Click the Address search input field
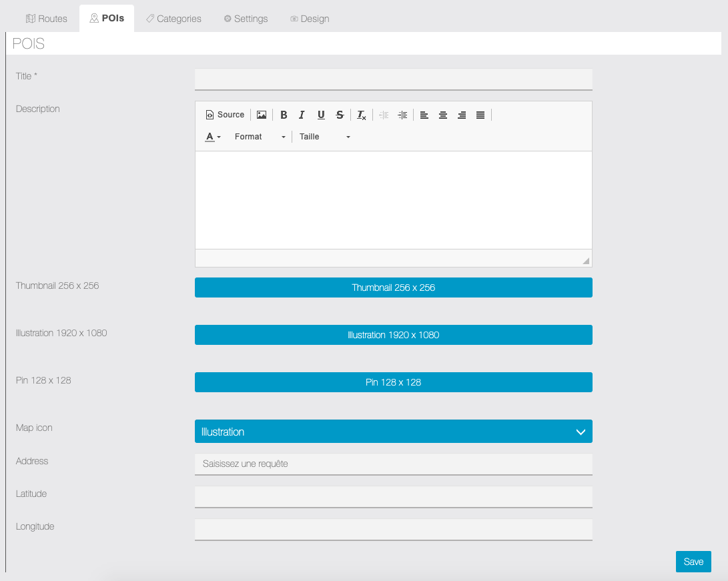 click(x=393, y=464)
